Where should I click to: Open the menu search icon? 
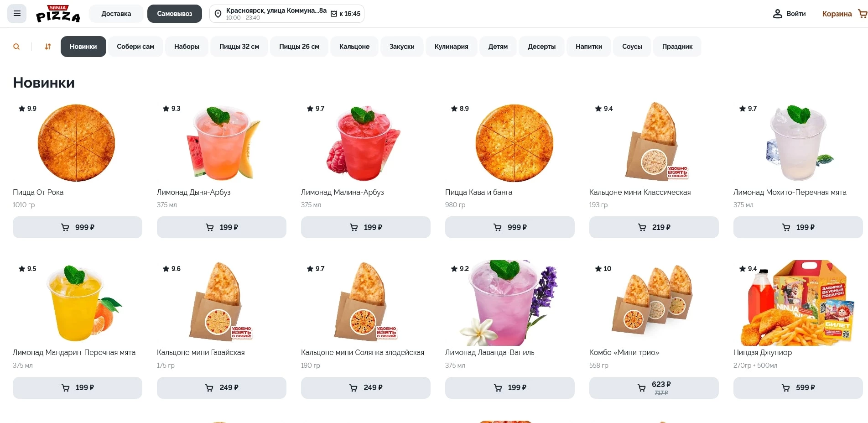(16, 47)
